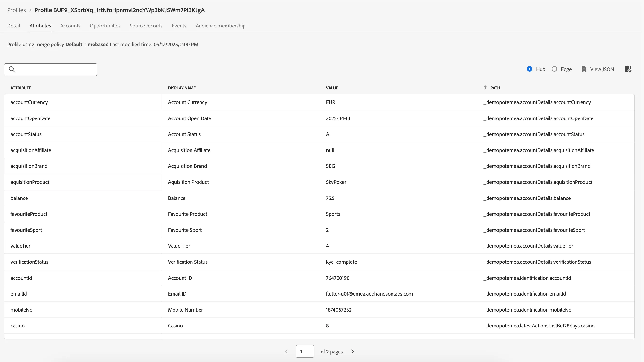Click the 2025-04-01 value cell

(x=338, y=118)
